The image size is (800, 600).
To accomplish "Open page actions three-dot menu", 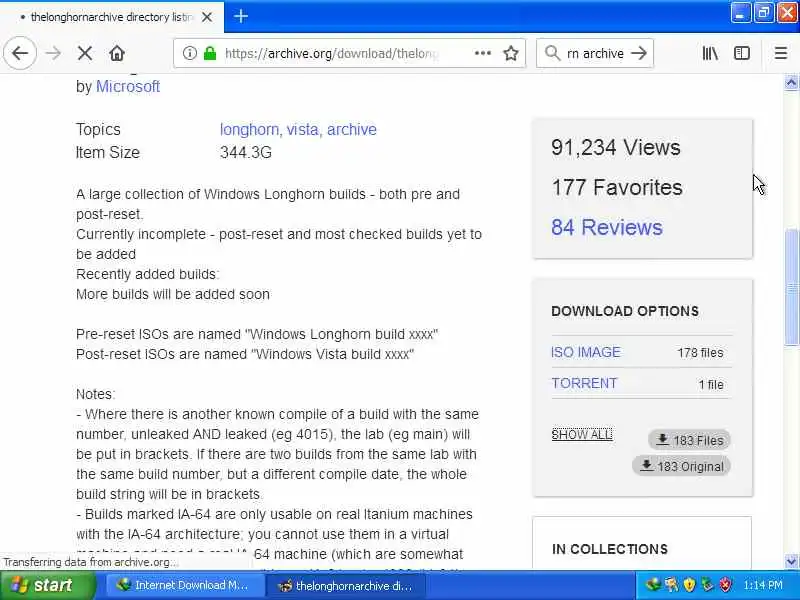I will pos(483,53).
